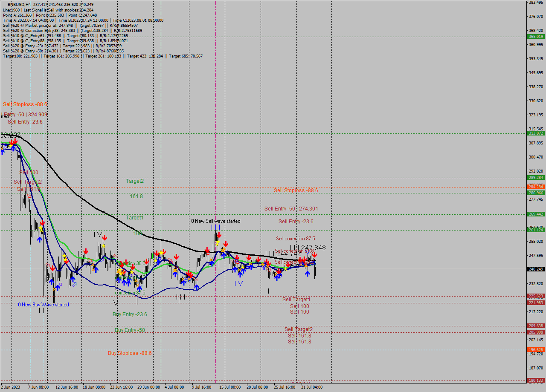Select the yellow star marker near 12 Jun 16:00
546x392 pixels.
[x=65, y=257]
